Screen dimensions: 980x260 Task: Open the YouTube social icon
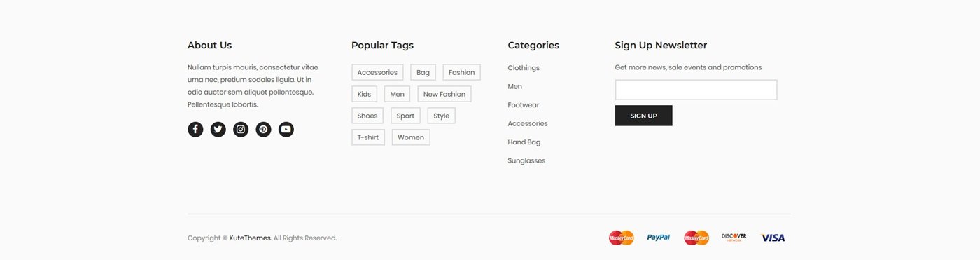pos(286,129)
